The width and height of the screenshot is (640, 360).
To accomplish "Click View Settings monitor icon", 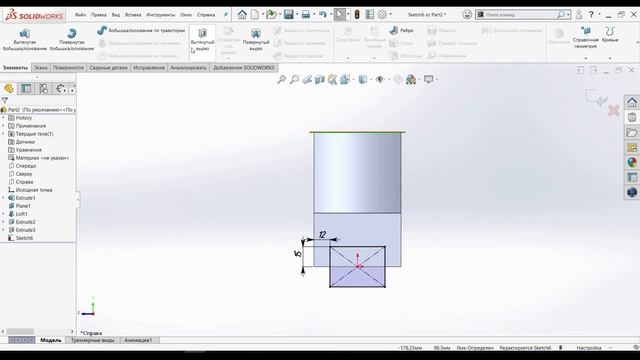I will tap(428, 79).
